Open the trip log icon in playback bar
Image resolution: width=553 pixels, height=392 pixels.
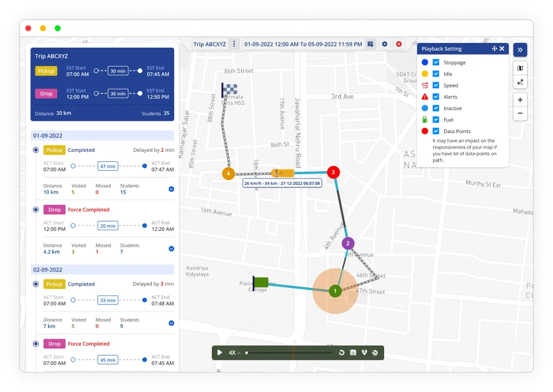(352, 352)
